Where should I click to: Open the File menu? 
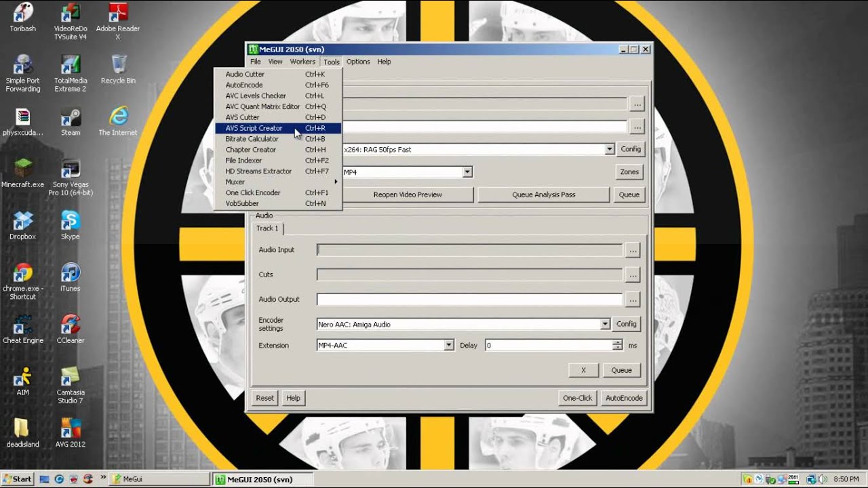point(256,62)
